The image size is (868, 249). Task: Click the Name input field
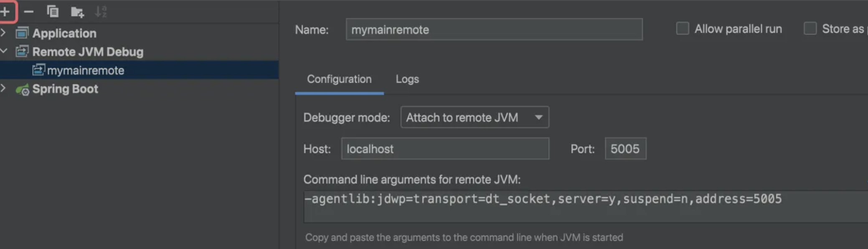(494, 29)
